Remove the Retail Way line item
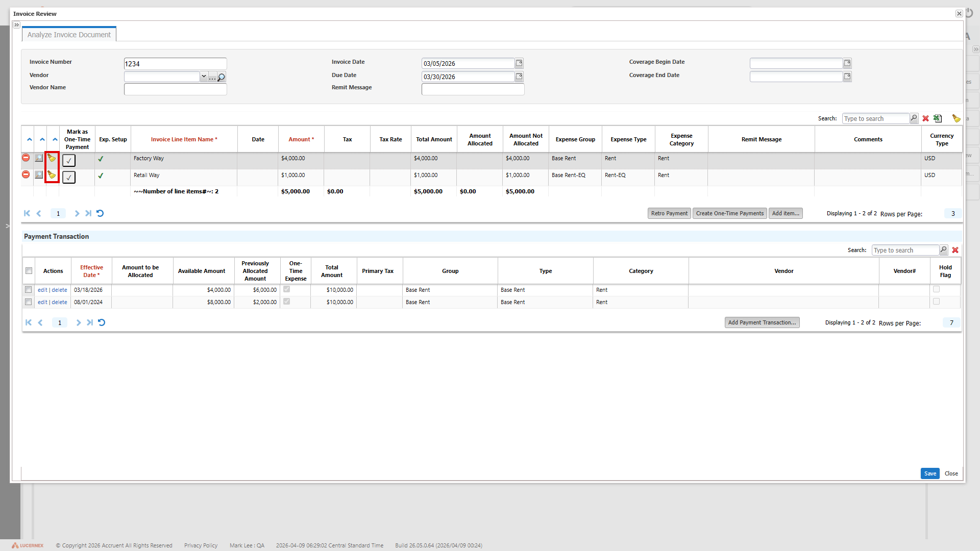Viewport: 980px width, 551px height. point(26,174)
